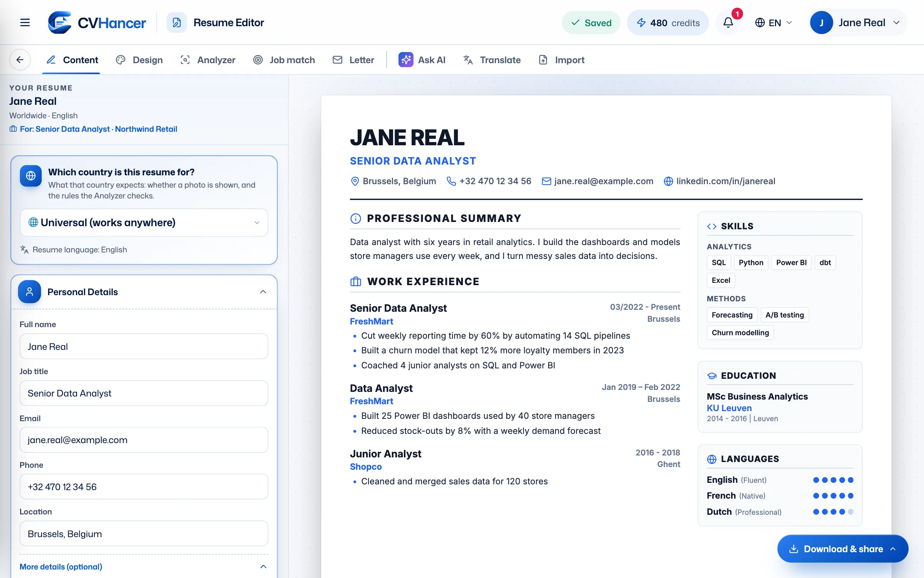Open the Letter tab

point(353,60)
